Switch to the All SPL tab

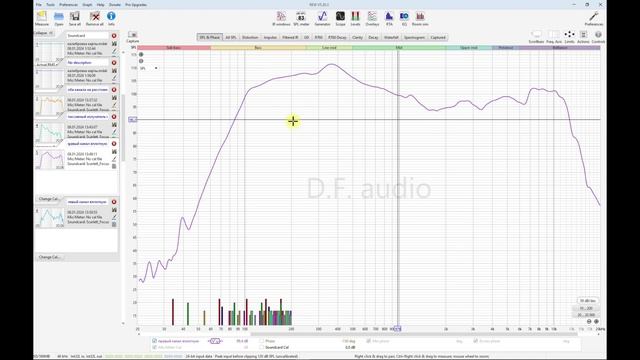pyautogui.click(x=231, y=38)
